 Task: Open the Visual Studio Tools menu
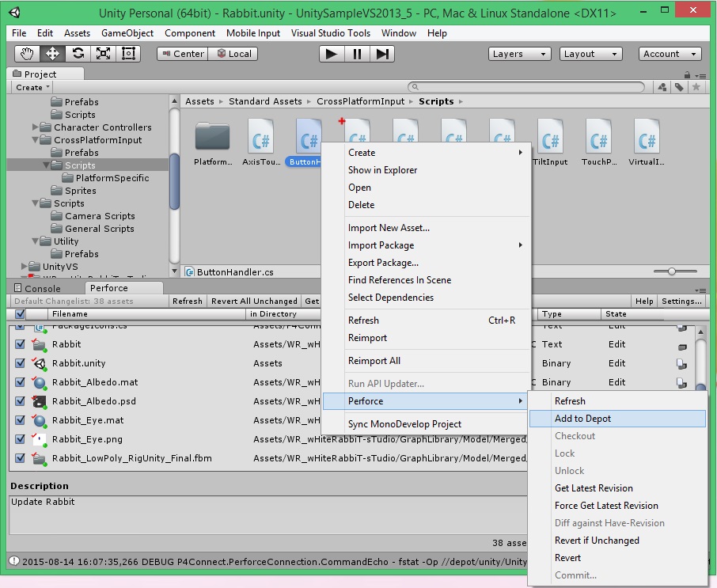click(x=331, y=33)
